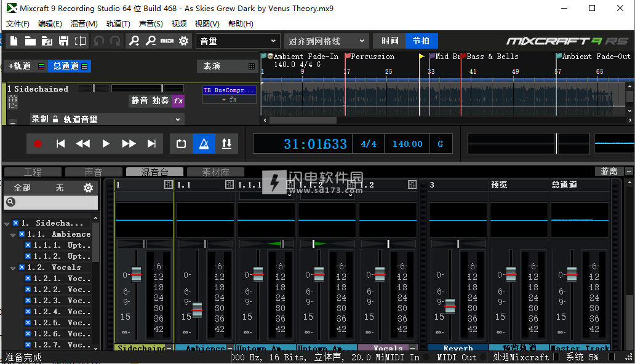This screenshot has width=635, height=364.
Task: Collapse the 1. Sidecha... tree node
Action: coord(7,223)
